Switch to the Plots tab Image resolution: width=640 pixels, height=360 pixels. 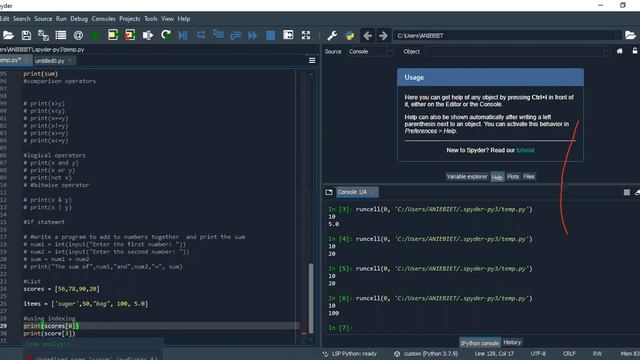(x=513, y=177)
